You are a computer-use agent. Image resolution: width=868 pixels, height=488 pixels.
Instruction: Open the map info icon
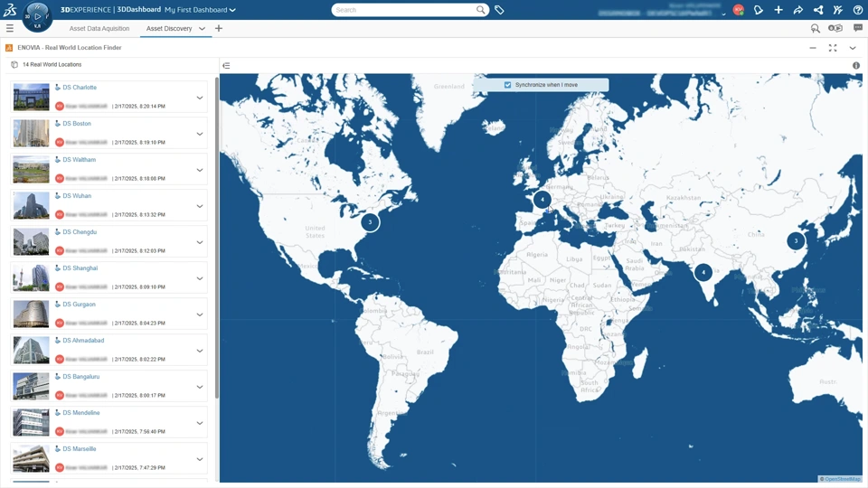[x=856, y=65]
